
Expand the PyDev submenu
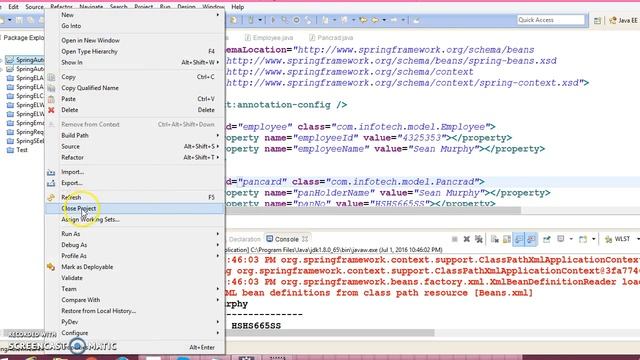135,322
